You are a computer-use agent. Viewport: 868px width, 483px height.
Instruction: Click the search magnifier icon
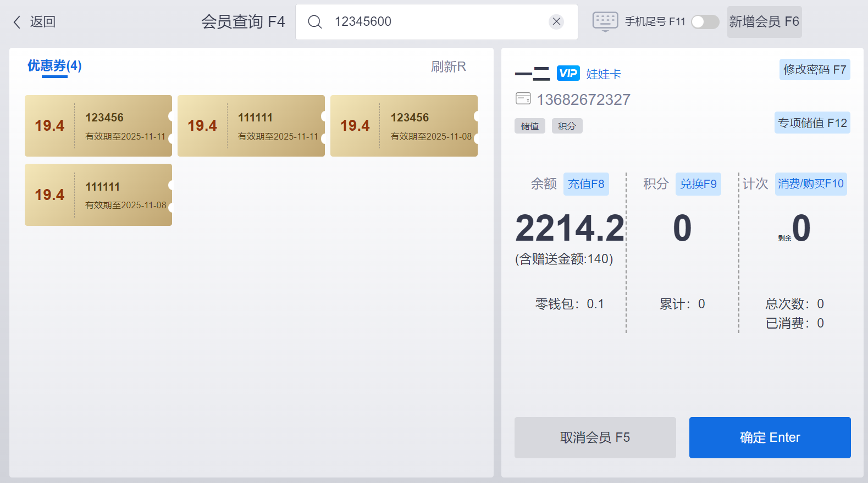coord(315,22)
